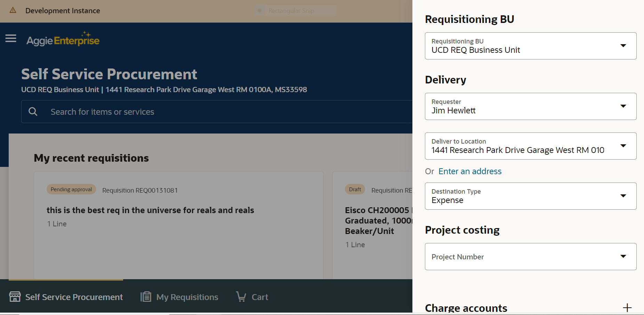The height and width of the screenshot is (315, 644).
Task: Switch to Self Service Procurement tab
Action: point(66,297)
